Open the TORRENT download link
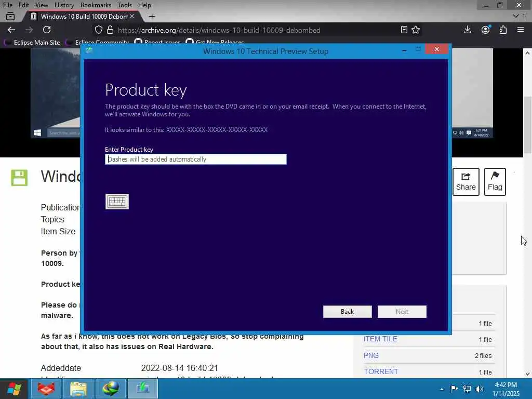Image resolution: width=532 pixels, height=399 pixels. [x=381, y=371]
